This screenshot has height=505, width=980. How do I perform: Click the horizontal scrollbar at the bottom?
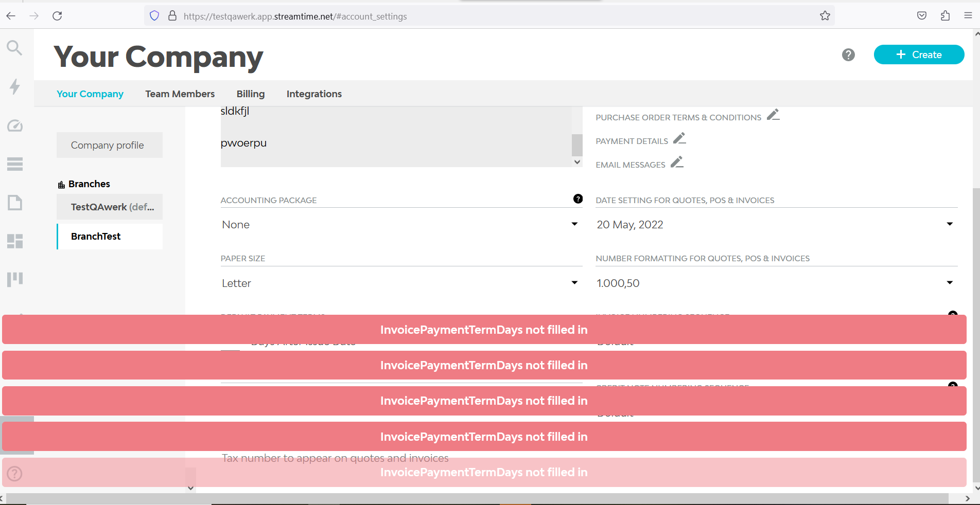tap(477, 498)
